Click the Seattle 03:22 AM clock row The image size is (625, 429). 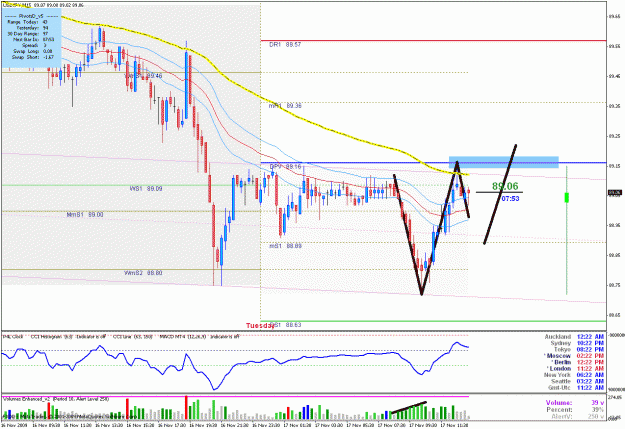tap(578, 382)
